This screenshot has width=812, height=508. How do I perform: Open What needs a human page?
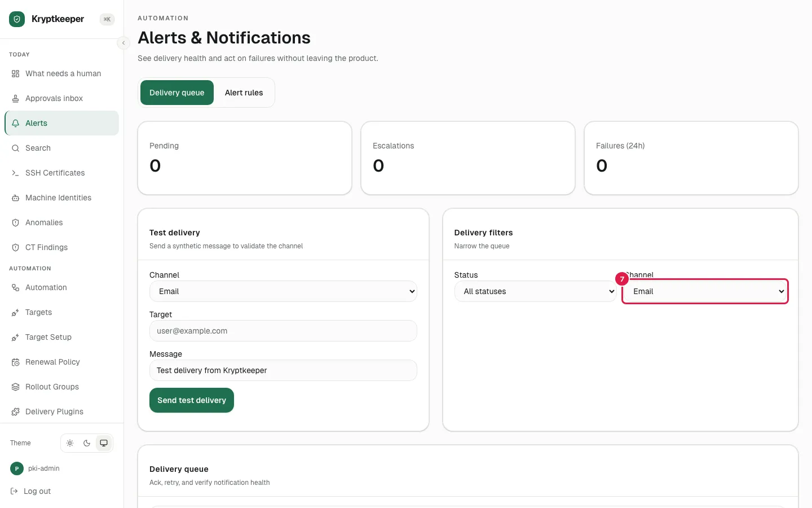click(62, 73)
